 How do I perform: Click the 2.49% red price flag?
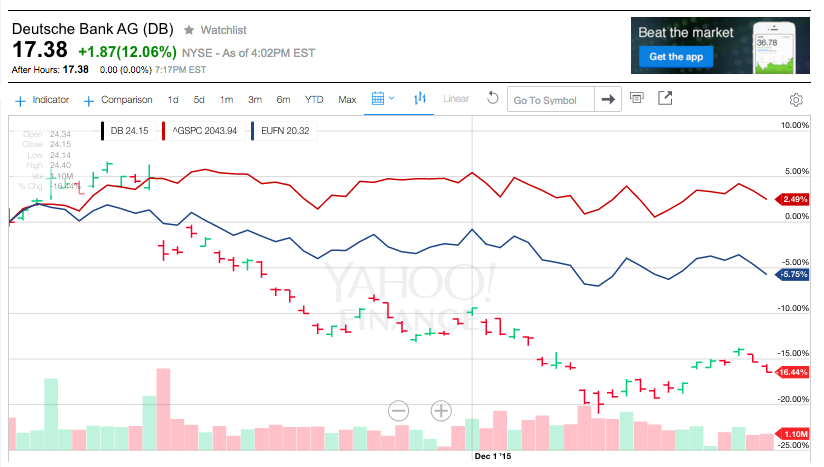click(x=792, y=199)
